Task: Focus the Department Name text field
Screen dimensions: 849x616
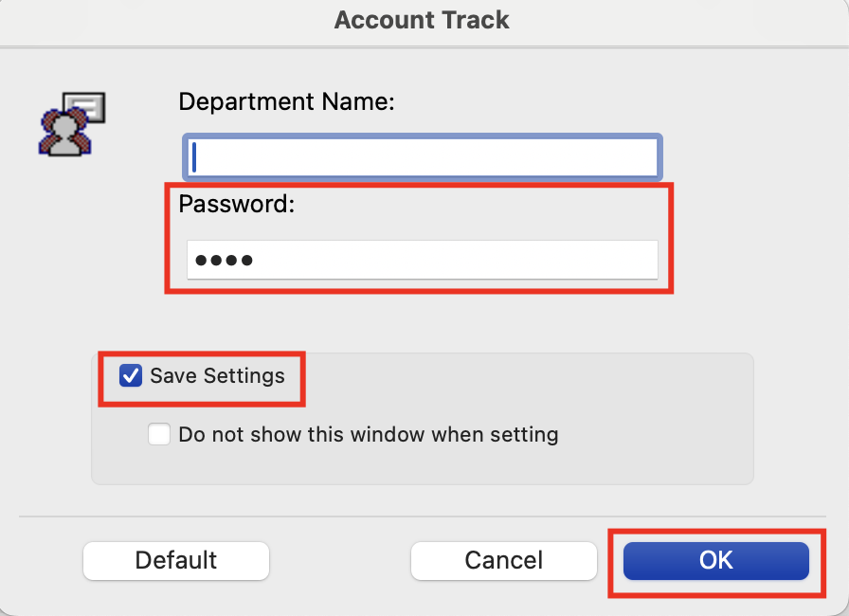Action: click(422, 157)
